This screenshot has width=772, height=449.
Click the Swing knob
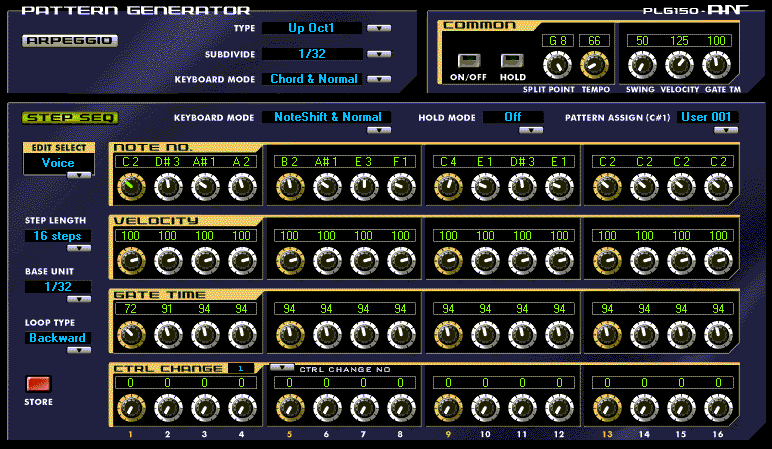[642, 65]
